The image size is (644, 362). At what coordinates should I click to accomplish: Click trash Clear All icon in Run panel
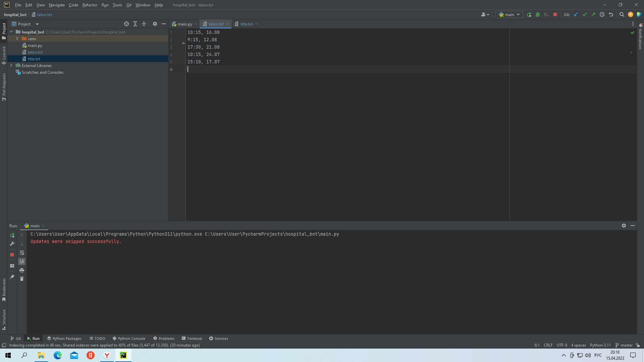click(x=22, y=279)
